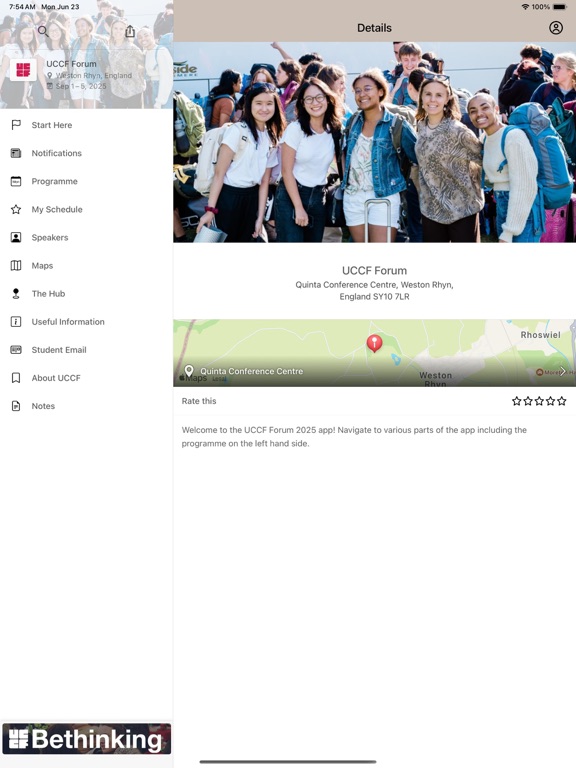The width and height of the screenshot is (576, 768).
Task: Open Start Here menu item
Action: [x=86, y=125]
